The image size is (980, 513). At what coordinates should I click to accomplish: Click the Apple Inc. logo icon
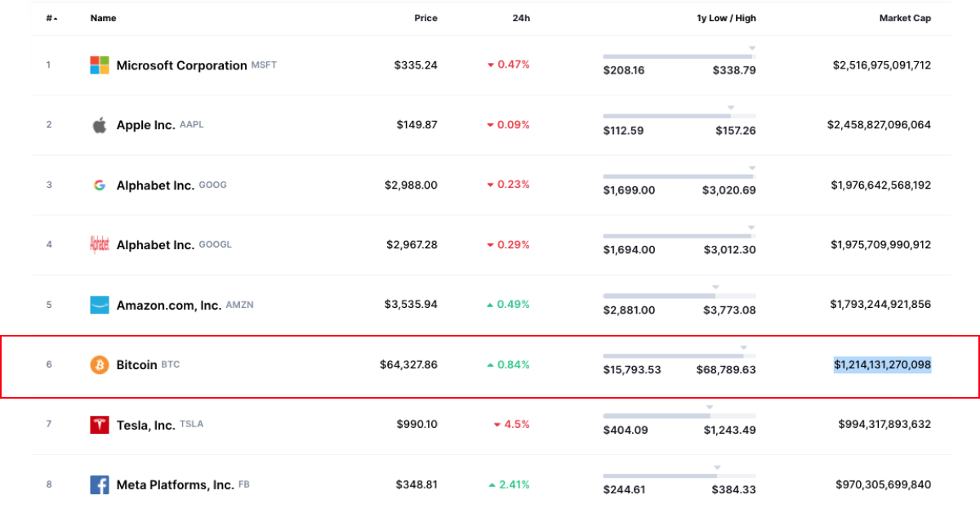[99, 125]
